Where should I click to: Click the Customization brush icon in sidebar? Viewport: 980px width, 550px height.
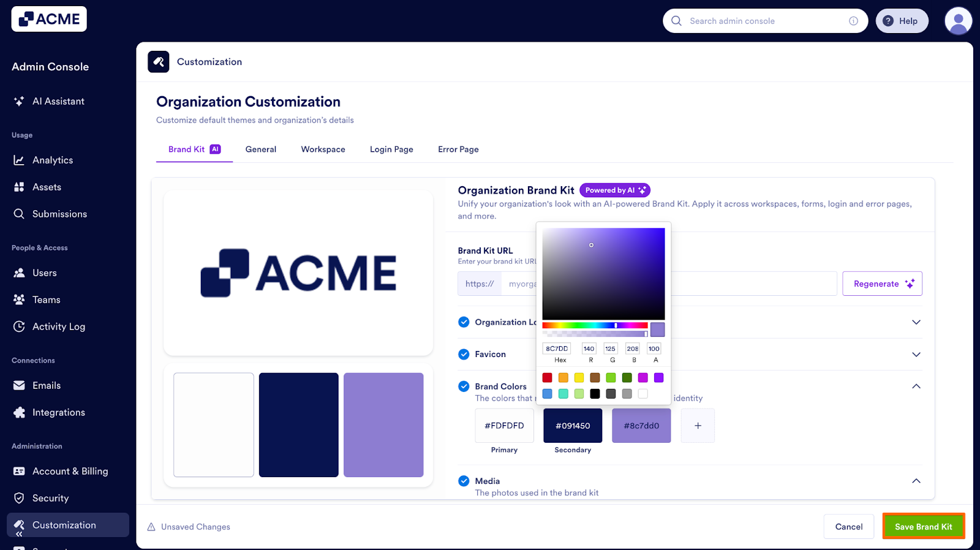tap(19, 525)
